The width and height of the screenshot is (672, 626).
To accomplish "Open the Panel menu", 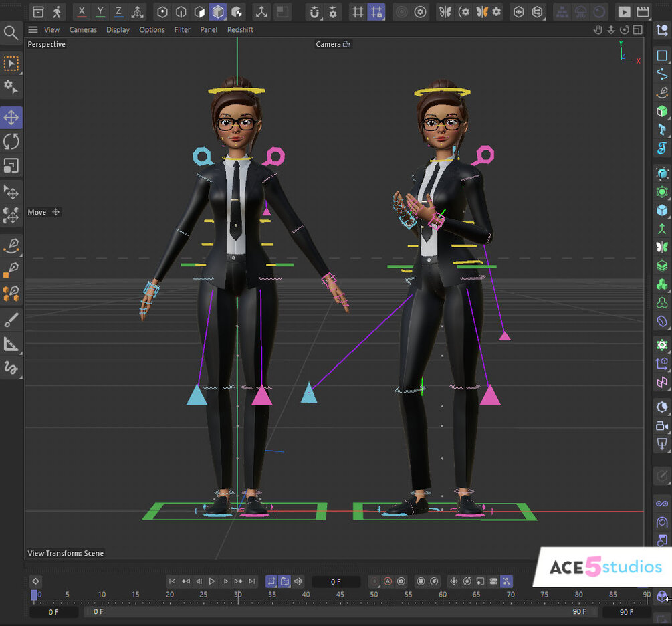I will [x=209, y=29].
